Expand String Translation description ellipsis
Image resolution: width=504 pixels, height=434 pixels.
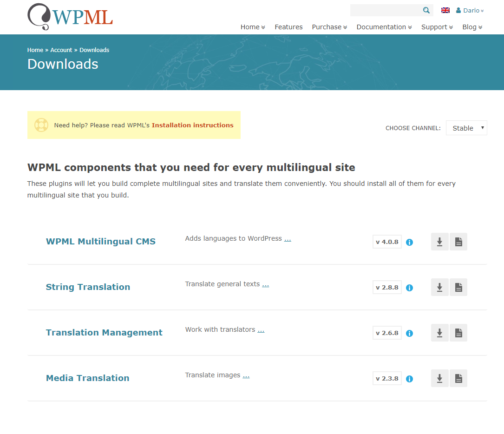tap(266, 285)
